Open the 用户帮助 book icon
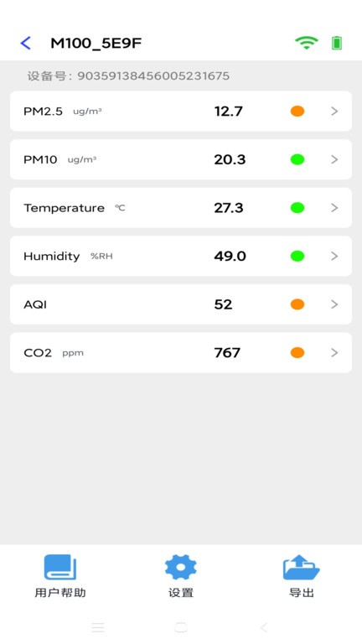This screenshot has width=362, height=644. pos(60,567)
